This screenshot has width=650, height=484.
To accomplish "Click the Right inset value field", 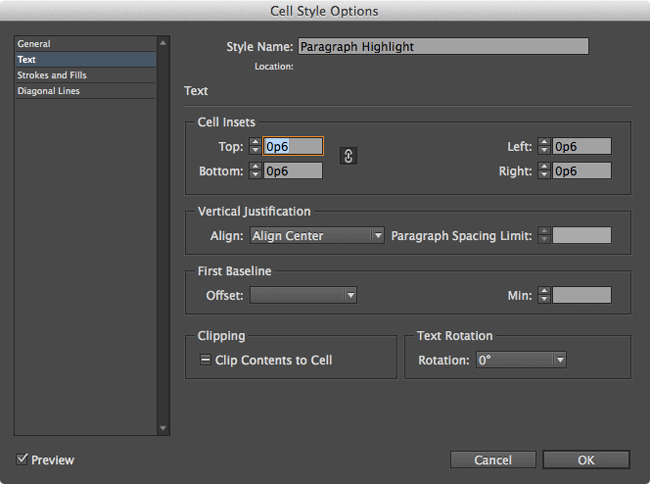I will 582,171.
